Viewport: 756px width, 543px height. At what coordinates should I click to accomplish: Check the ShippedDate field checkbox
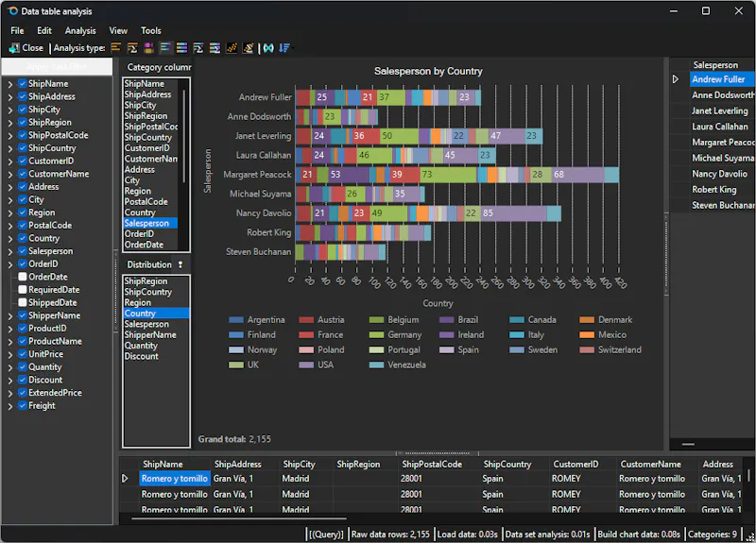pos(22,302)
